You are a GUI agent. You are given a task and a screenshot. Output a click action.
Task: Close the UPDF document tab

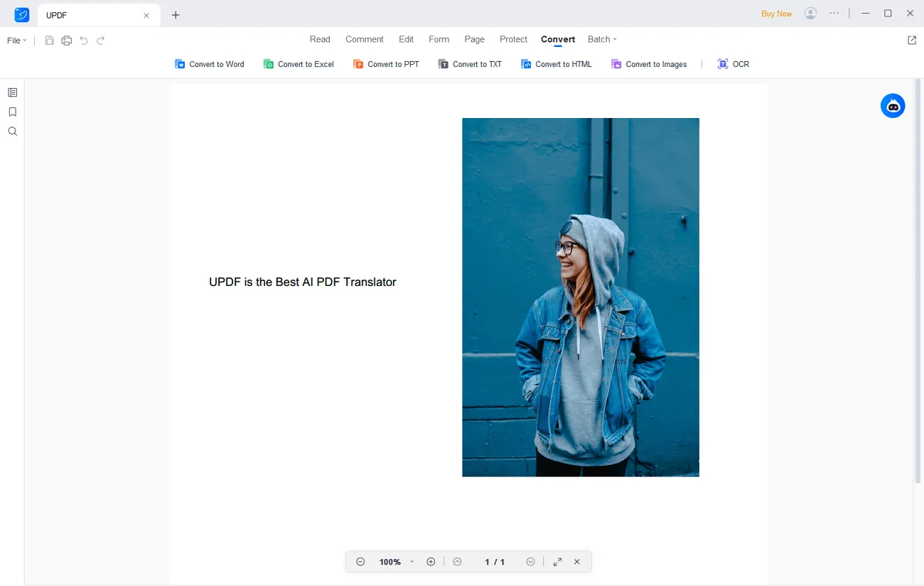click(146, 15)
